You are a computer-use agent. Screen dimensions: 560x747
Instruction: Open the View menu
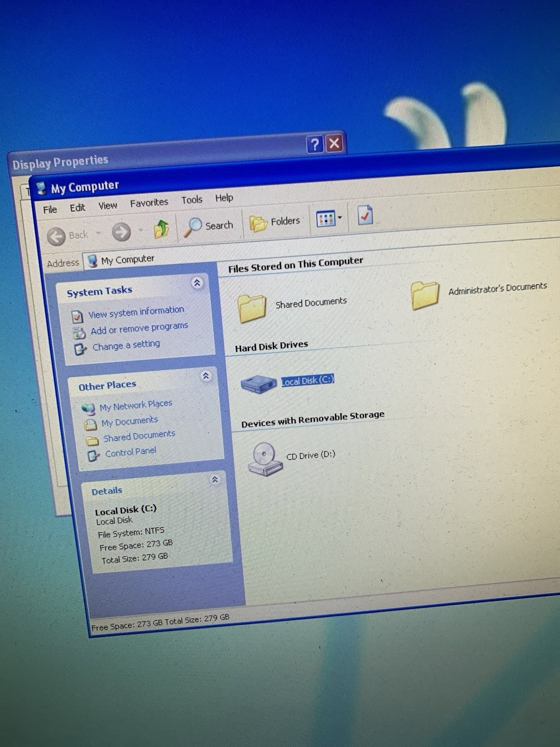pyautogui.click(x=108, y=205)
